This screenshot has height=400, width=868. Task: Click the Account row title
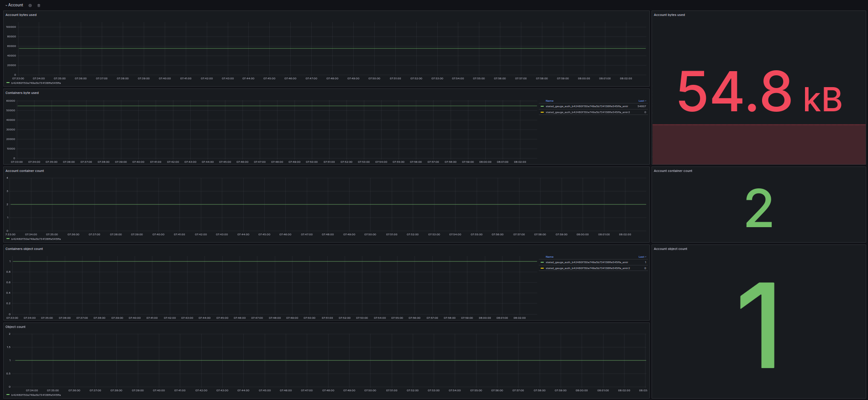click(x=16, y=5)
